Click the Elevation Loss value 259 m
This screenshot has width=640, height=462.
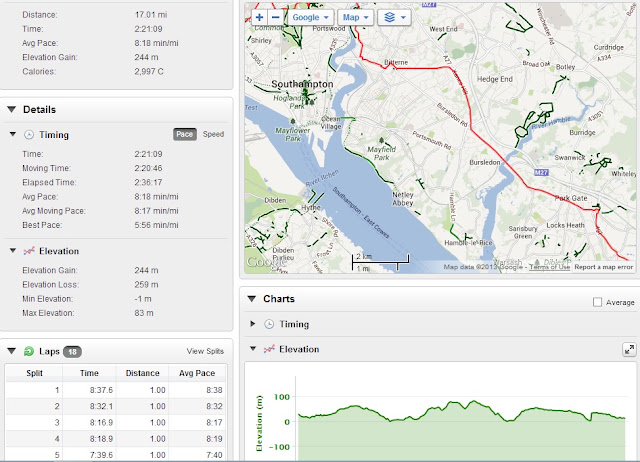coord(147,284)
